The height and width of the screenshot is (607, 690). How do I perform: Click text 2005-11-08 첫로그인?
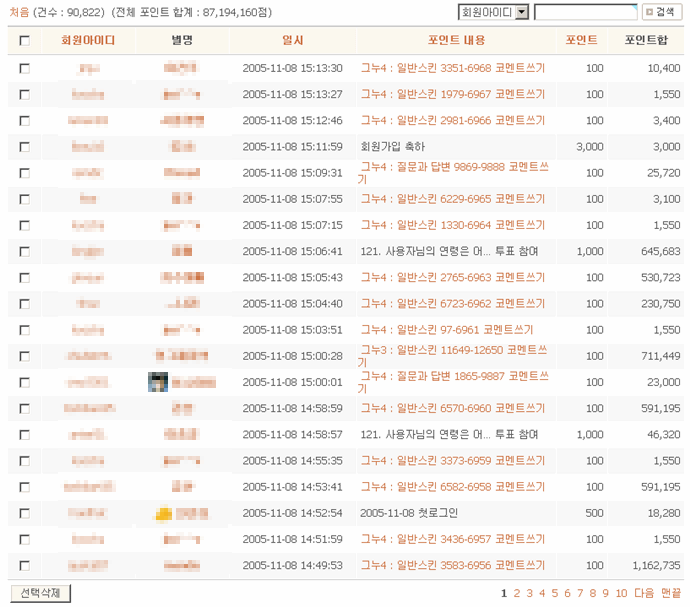tap(409, 513)
